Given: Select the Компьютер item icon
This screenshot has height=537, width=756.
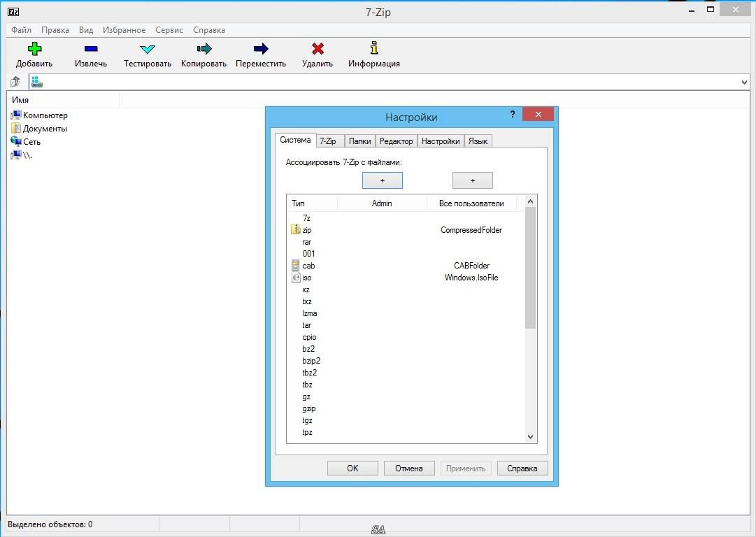Looking at the screenshot, I should click(x=16, y=115).
